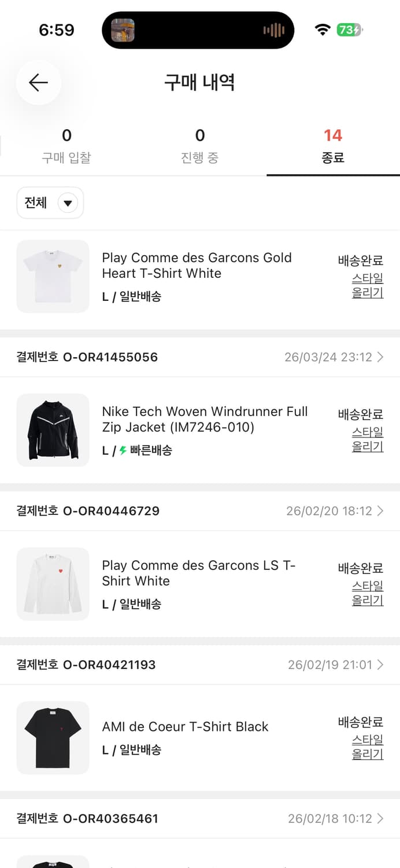Open order O-OR40365461 details chevron
Viewport: 400px width, 868px height.
(380, 819)
